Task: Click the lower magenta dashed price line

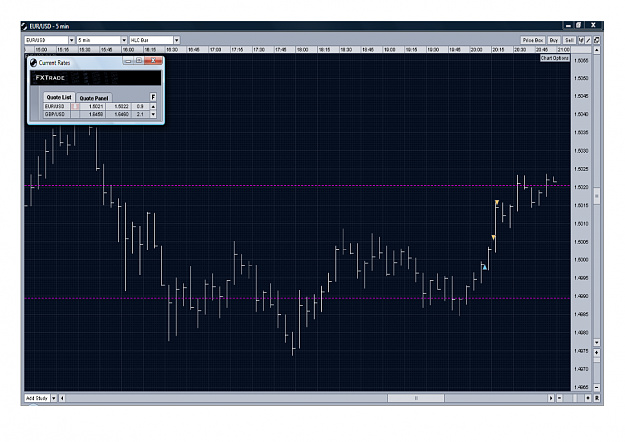Action: [x=297, y=298]
